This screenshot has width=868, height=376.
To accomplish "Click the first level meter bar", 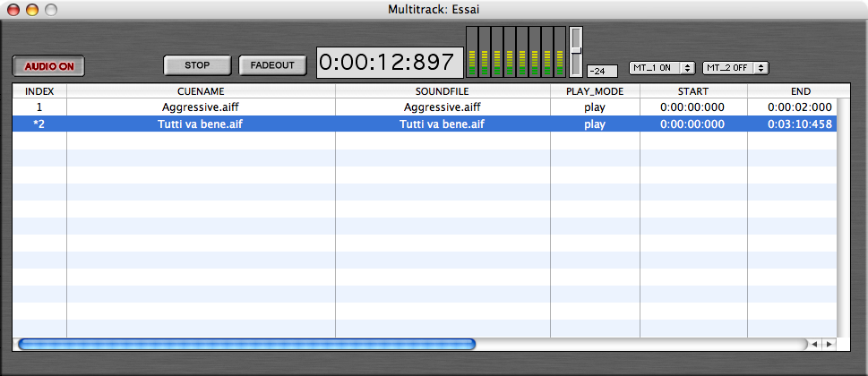I will (472, 51).
